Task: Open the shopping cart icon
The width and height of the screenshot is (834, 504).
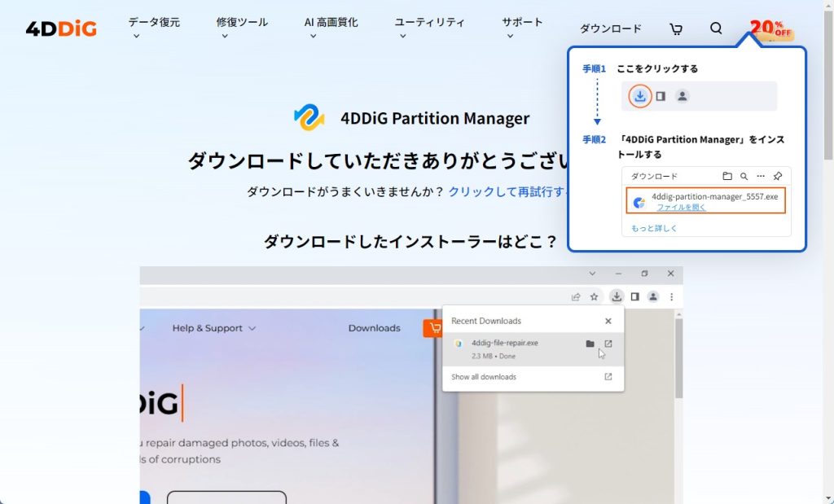Action: [x=676, y=28]
